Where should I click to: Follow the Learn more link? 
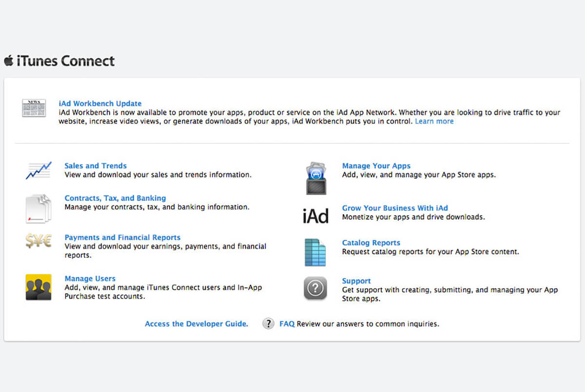pos(434,121)
